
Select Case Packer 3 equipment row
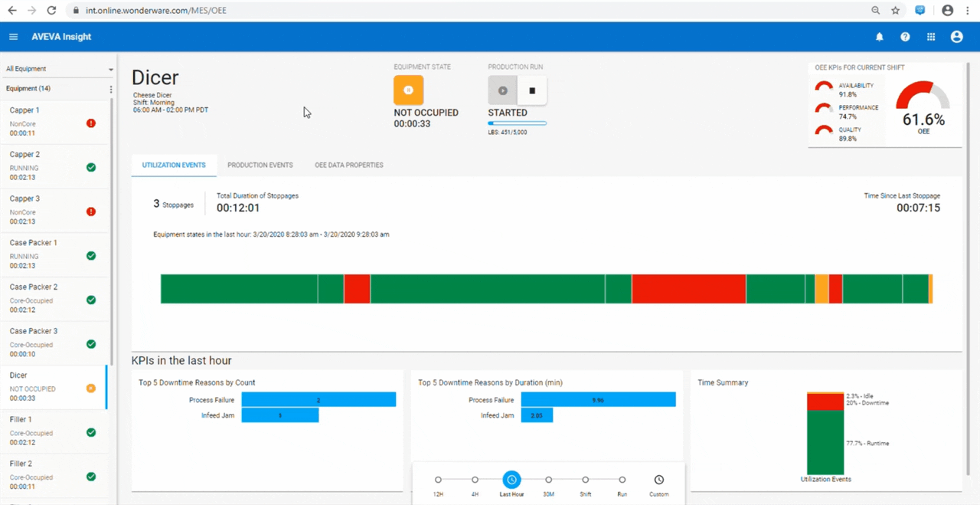[x=54, y=343]
